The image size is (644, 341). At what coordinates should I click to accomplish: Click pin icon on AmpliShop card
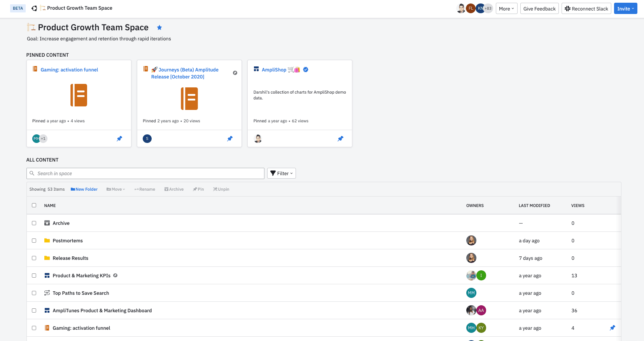coord(340,139)
